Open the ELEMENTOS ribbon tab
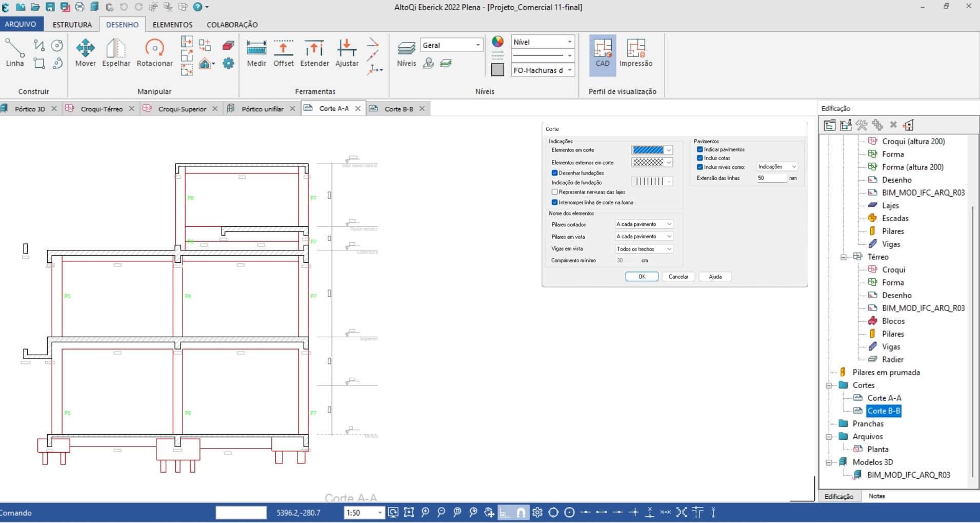The width and height of the screenshot is (980, 523). click(172, 25)
